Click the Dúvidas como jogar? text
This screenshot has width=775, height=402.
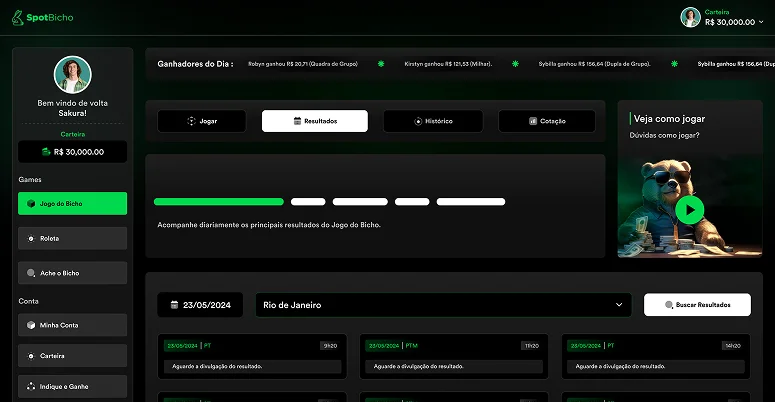coord(664,135)
